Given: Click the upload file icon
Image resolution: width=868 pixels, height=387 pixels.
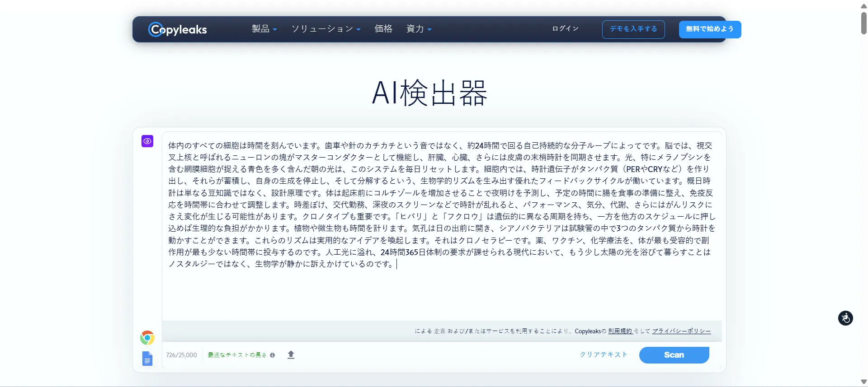Looking at the screenshot, I should (291, 355).
